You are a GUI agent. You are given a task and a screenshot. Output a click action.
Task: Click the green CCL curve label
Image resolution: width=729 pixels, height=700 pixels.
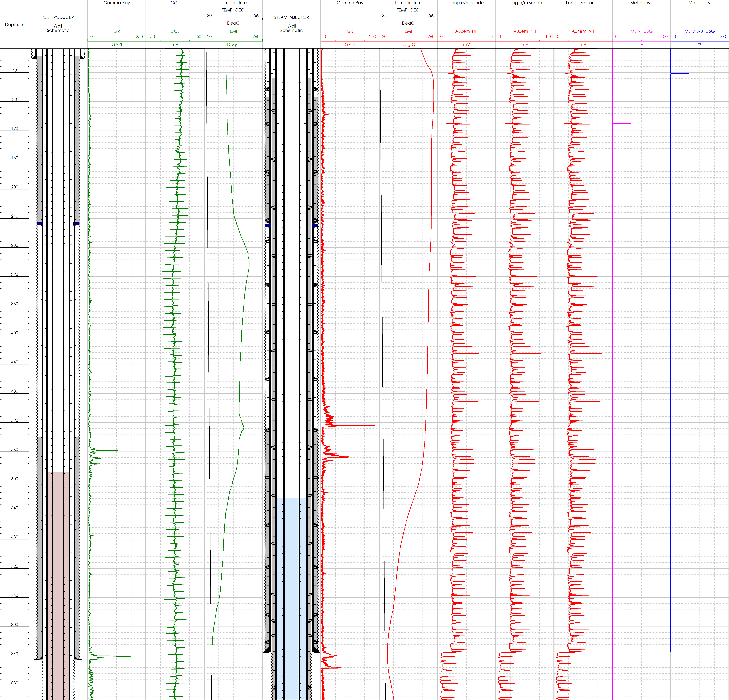175,31
